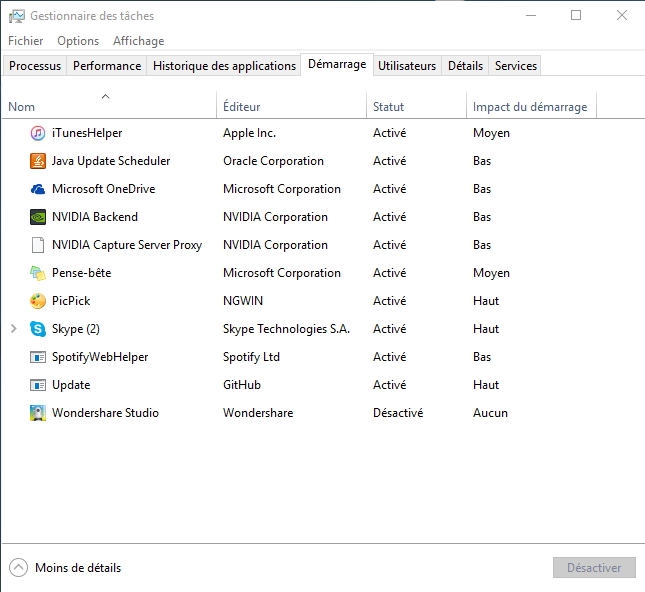Click the Oracle Corporation publisher cell
This screenshot has height=592, width=645.
pyautogui.click(x=273, y=161)
